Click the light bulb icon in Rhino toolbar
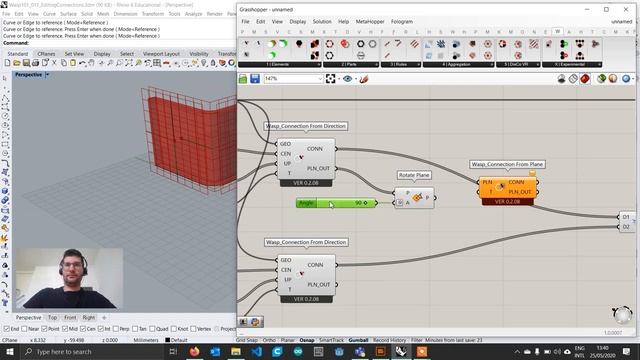Image resolution: width=640 pixels, height=360 pixels. point(204,63)
